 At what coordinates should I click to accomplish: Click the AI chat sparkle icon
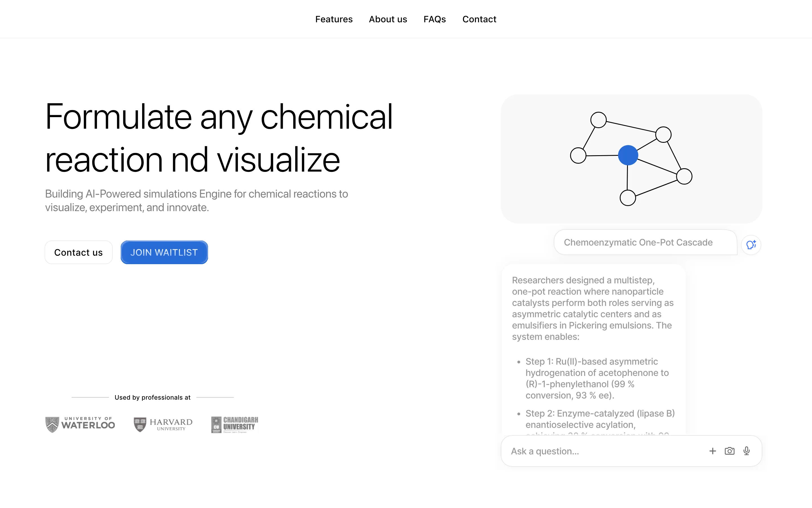click(751, 245)
